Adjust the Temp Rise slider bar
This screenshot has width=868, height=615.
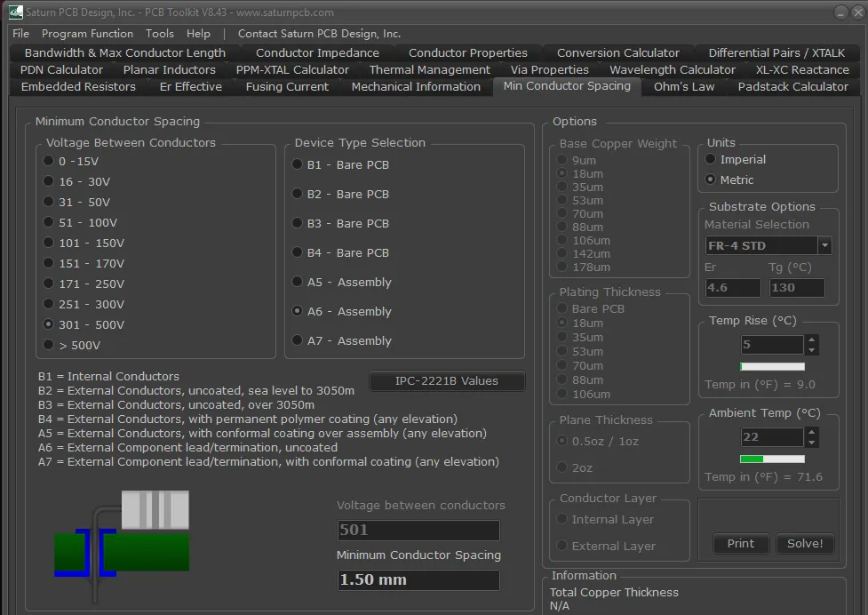[x=772, y=366]
